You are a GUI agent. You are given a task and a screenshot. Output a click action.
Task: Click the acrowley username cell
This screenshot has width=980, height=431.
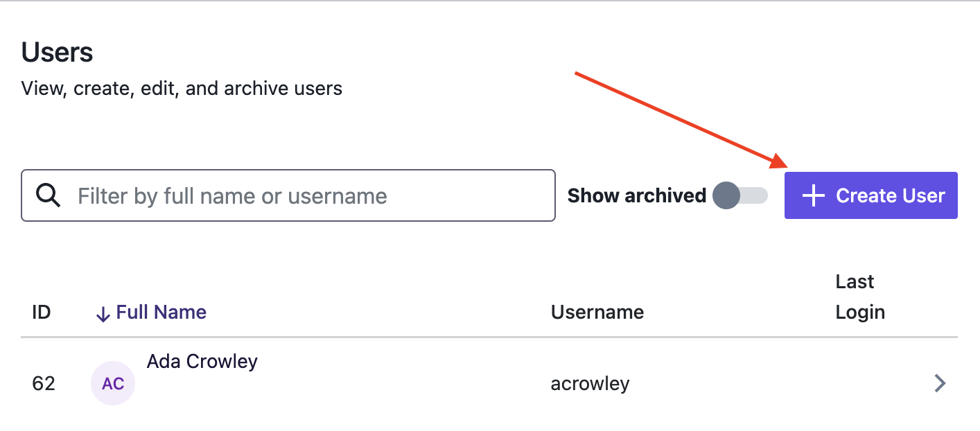click(590, 383)
